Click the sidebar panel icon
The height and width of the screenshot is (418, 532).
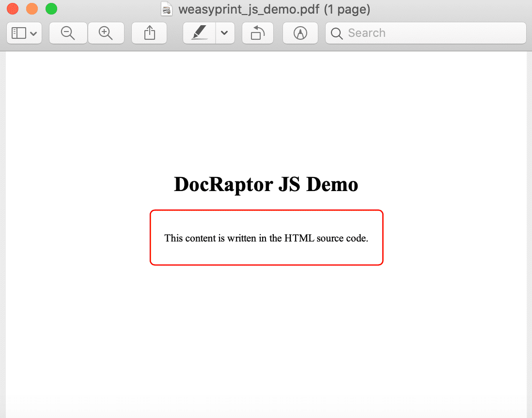tap(19, 33)
